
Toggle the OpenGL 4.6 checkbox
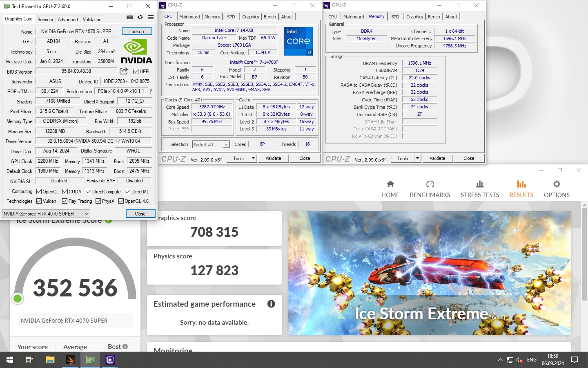(121, 201)
